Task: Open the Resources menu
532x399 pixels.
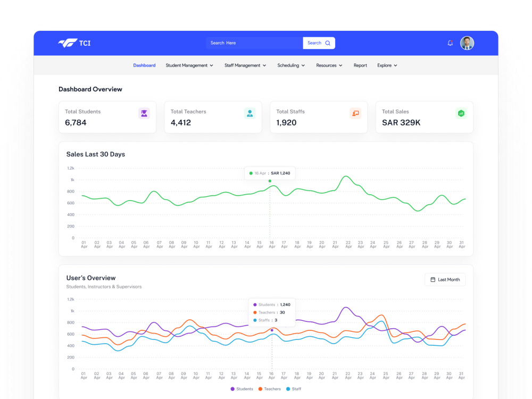Action: (329, 65)
